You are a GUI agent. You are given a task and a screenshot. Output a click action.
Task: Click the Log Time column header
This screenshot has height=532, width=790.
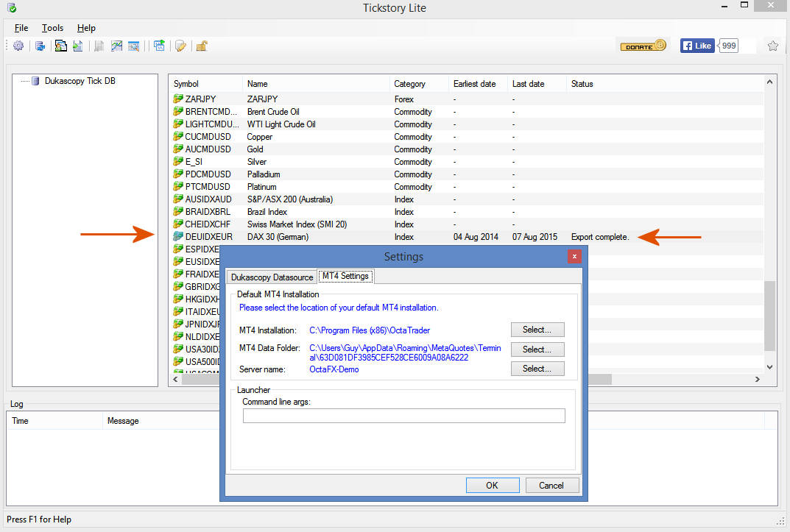click(x=54, y=421)
